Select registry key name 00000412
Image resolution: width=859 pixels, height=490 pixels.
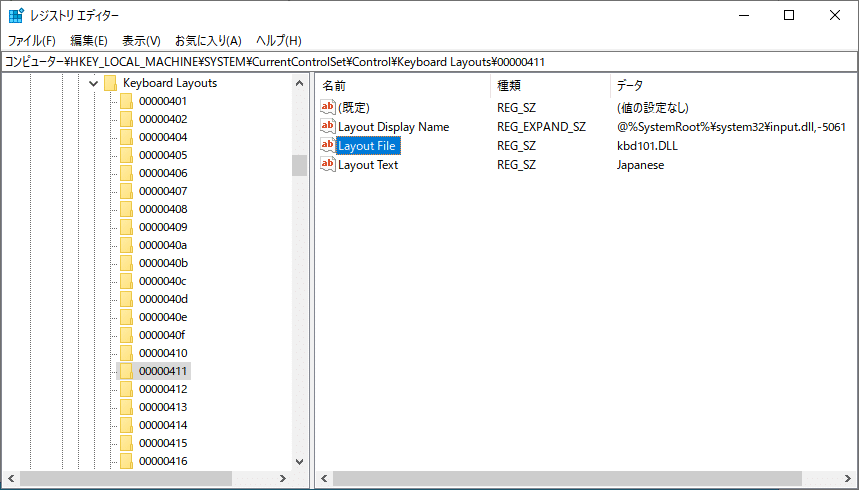(x=163, y=389)
